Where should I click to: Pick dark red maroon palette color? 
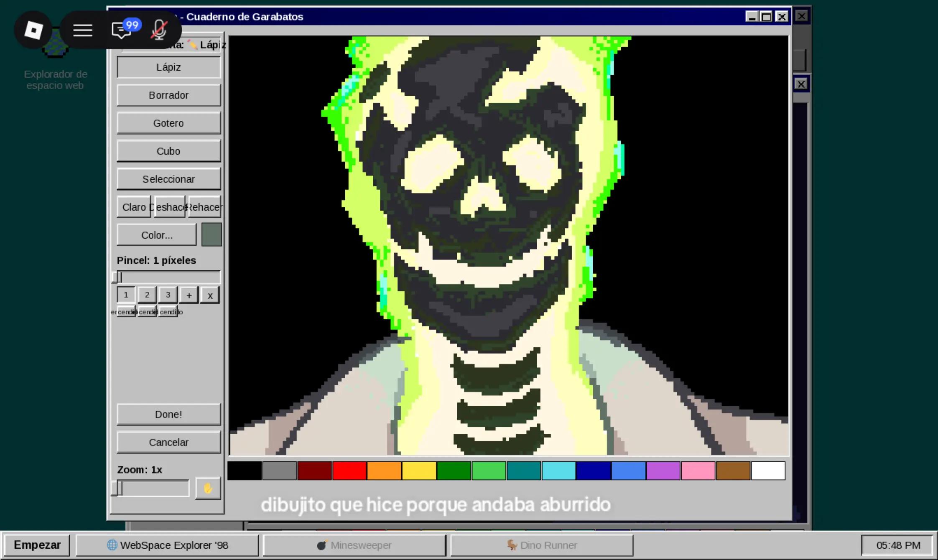point(315,471)
